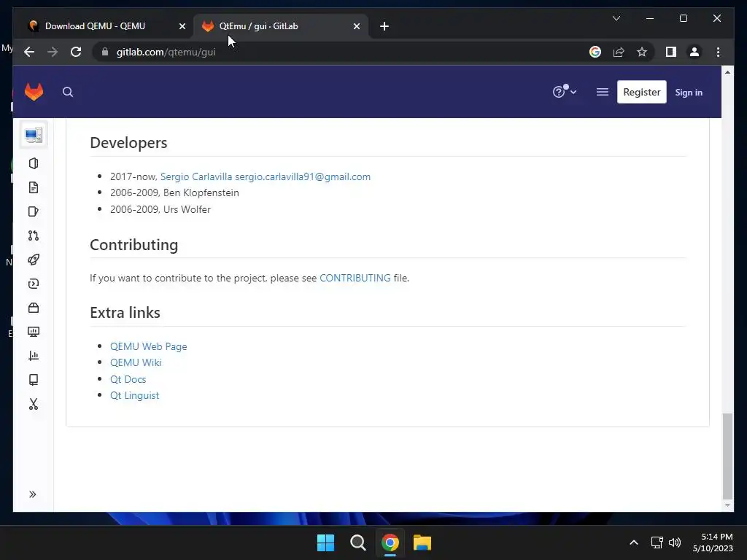
Task: Open Packages and registries icon in sidebar
Action: point(34,308)
